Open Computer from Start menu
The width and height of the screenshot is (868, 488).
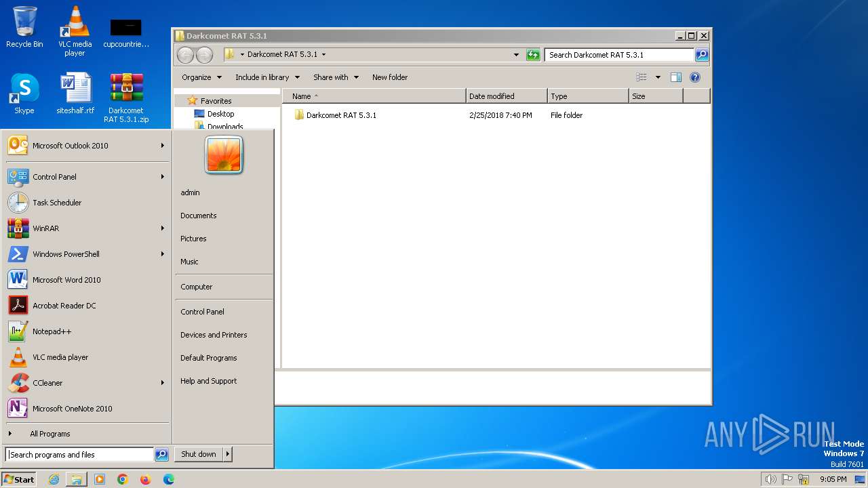coord(197,287)
